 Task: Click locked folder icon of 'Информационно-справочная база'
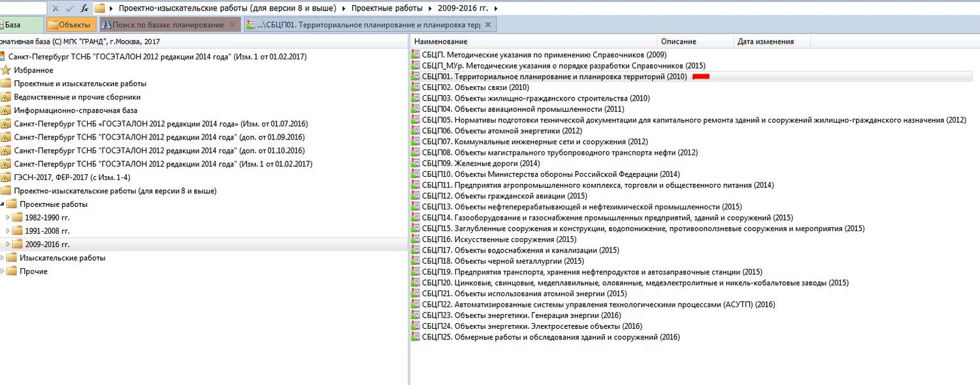click(x=6, y=110)
